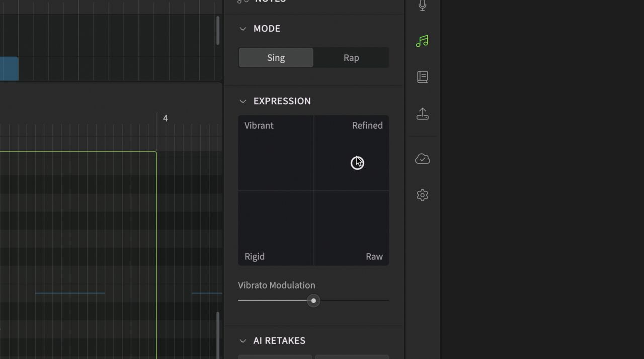Click the expression pad circular handle
Image resolution: width=644 pixels, height=359 pixels.
[x=357, y=163]
